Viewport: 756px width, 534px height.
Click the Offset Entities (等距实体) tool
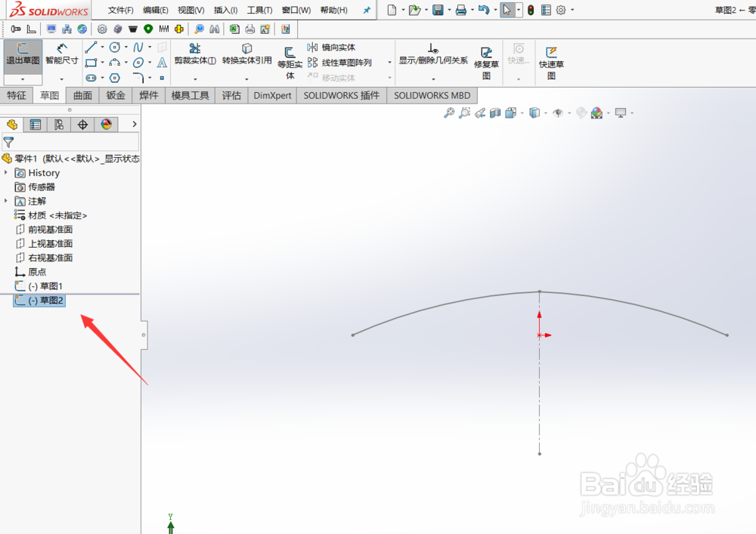click(290, 63)
